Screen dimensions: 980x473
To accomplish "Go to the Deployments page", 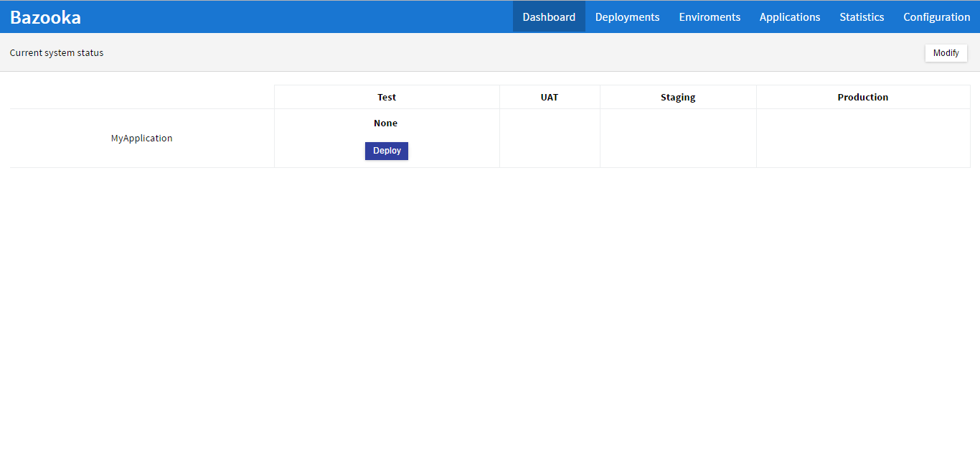I will pyautogui.click(x=627, y=17).
